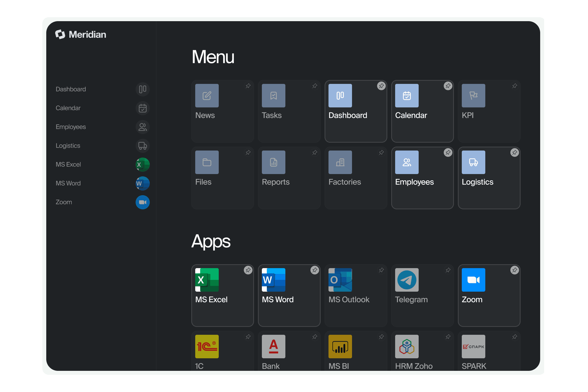Unpin the Zoom app tile
588x392 pixels.
pos(515,270)
